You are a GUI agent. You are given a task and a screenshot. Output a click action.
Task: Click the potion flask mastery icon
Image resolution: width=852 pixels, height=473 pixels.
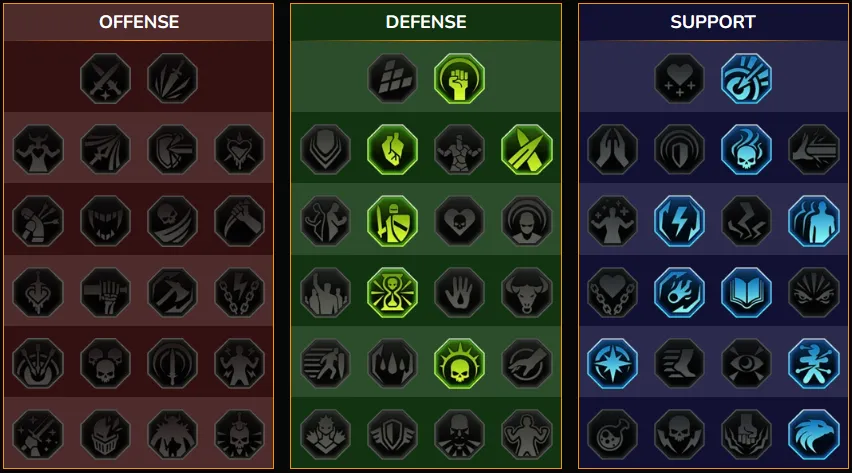tap(612, 434)
